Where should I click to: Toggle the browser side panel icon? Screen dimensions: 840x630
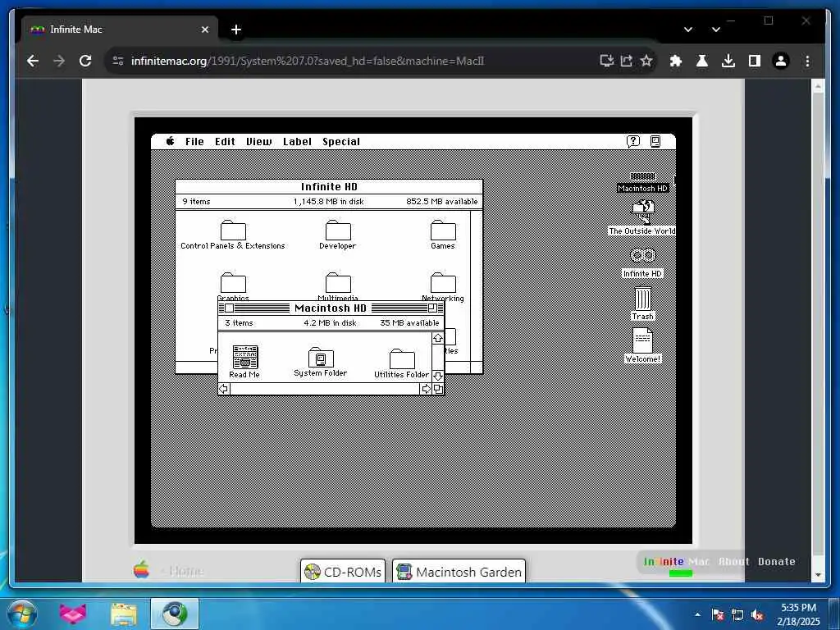755,61
